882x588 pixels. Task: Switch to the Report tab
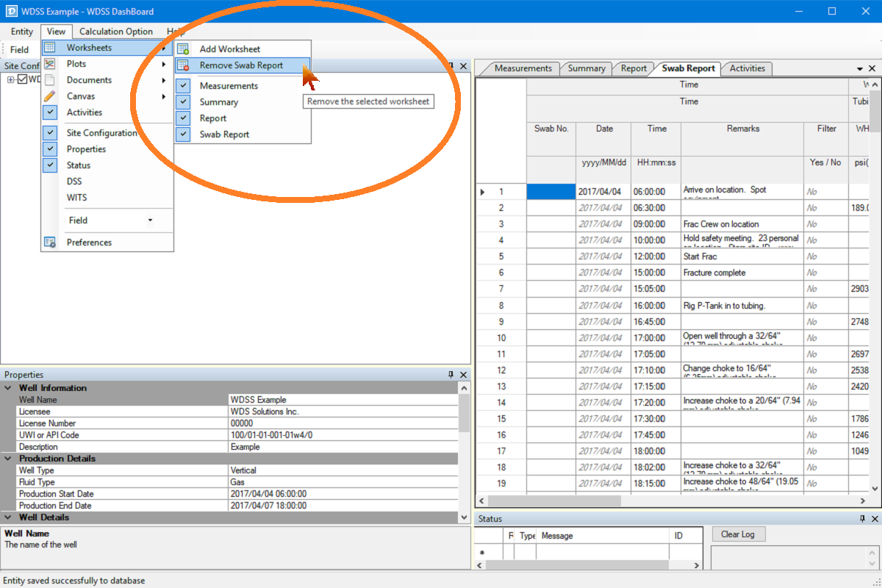pyautogui.click(x=634, y=68)
